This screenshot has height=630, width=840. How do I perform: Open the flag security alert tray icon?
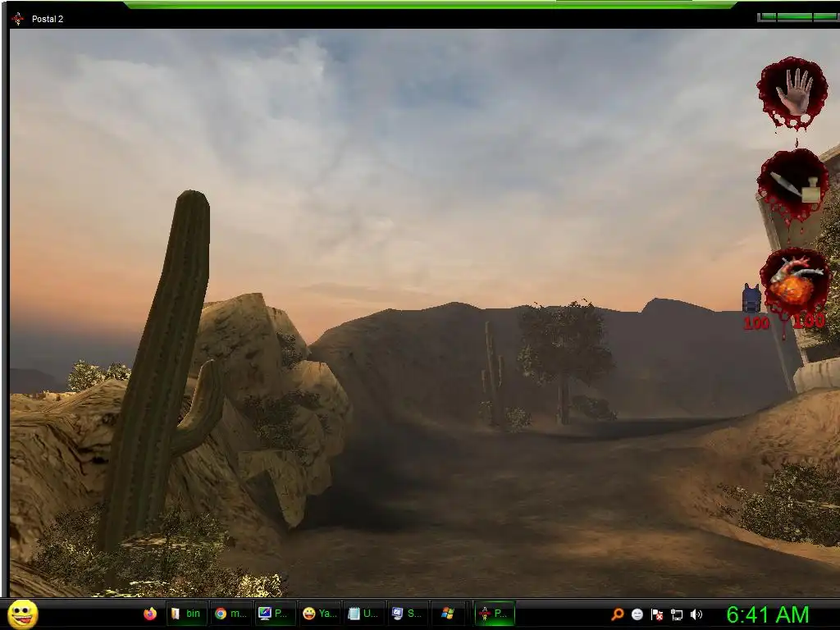coord(657,614)
